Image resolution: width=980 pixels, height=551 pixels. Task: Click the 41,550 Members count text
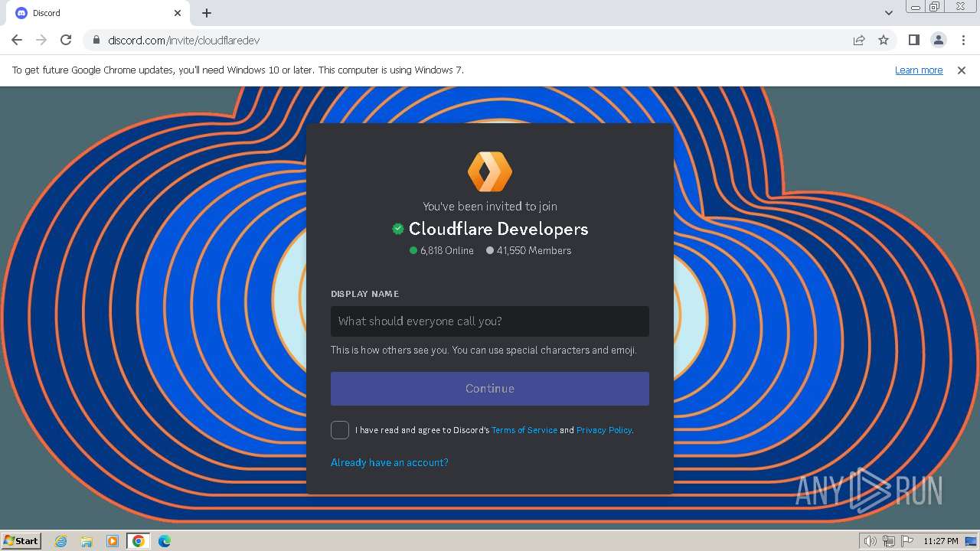(534, 250)
